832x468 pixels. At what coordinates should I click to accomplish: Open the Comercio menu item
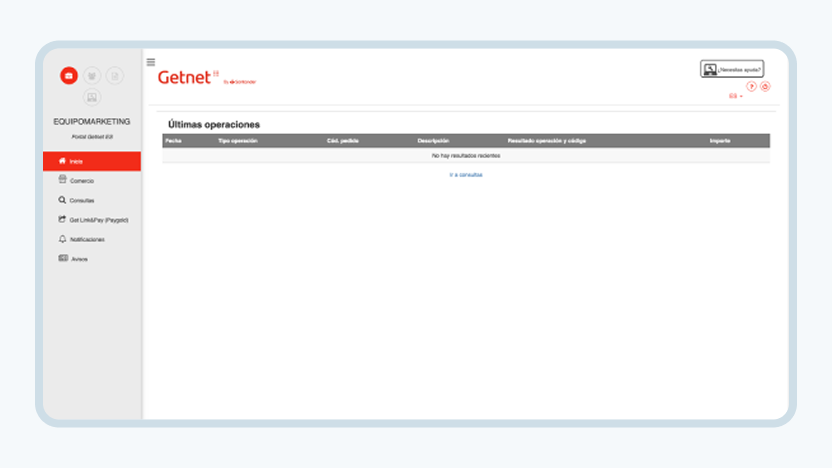(92, 181)
